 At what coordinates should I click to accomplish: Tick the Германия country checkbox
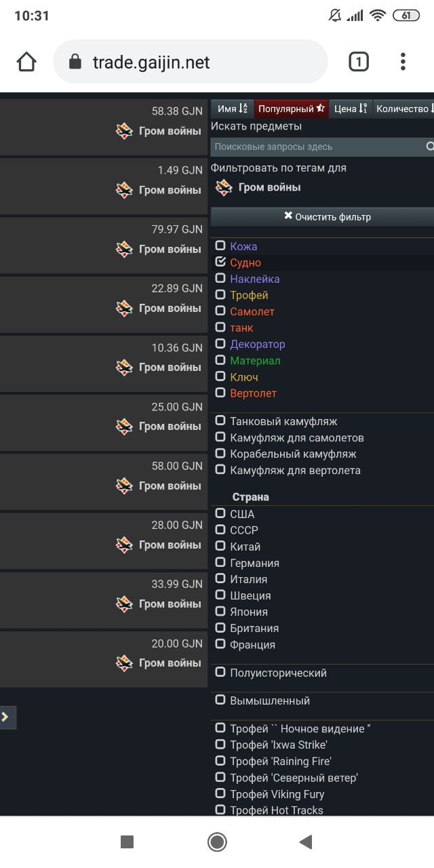220,562
